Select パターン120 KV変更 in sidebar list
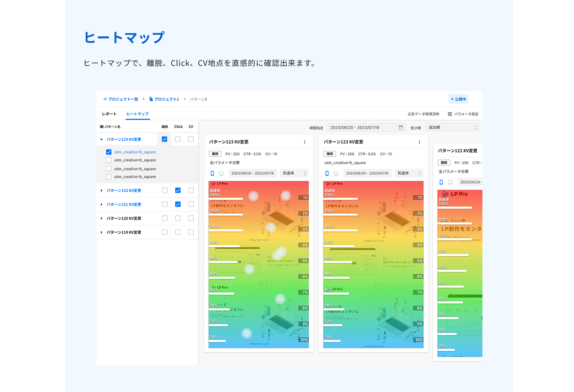Image resolution: width=574 pixels, height=392 pixels. pyautogui.click(x=124, y=218)
